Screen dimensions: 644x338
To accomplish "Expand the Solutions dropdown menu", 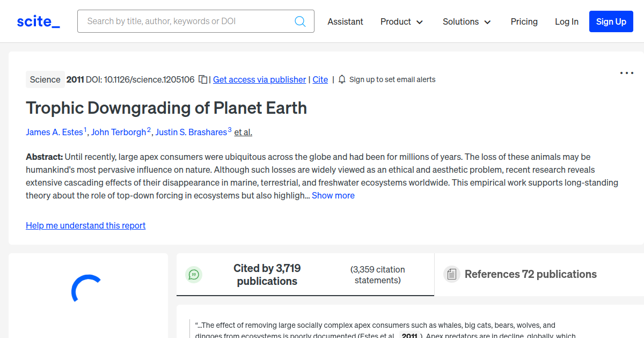I will tap(466, 21).
